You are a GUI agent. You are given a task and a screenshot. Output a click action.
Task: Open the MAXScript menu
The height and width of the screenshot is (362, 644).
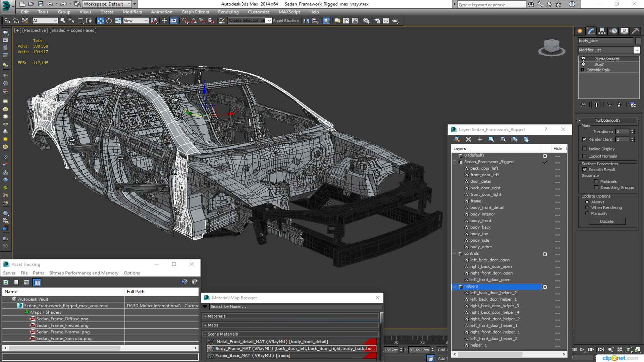[x=289, y=12]
